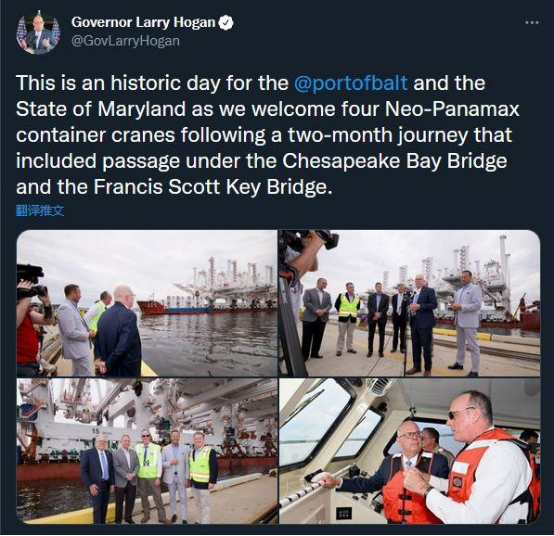Open Governor Larry Hogan's profile avatar
Viewport: 554px width, 536px height.
coord(38,33)
